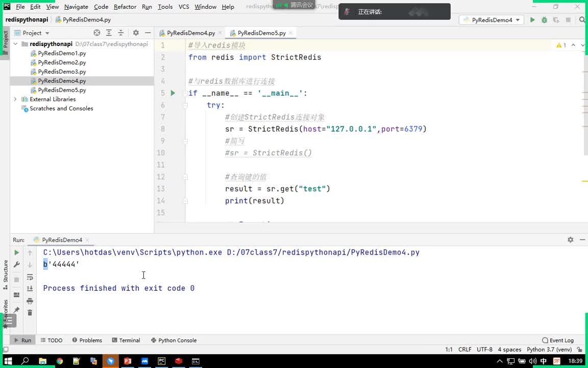Toggle scroll to end in console
Screen dimensions: 588x368
(30, 289)
